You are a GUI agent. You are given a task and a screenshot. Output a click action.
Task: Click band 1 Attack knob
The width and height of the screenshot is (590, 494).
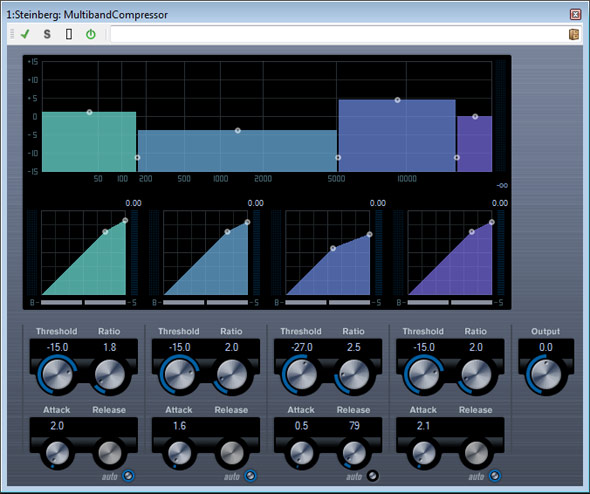click(57, 453)
